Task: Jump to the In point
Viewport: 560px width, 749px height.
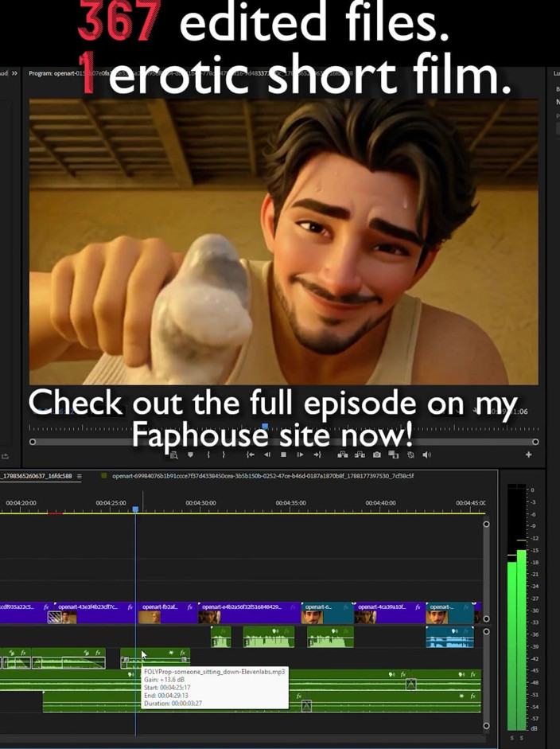Action: (250, 454)
